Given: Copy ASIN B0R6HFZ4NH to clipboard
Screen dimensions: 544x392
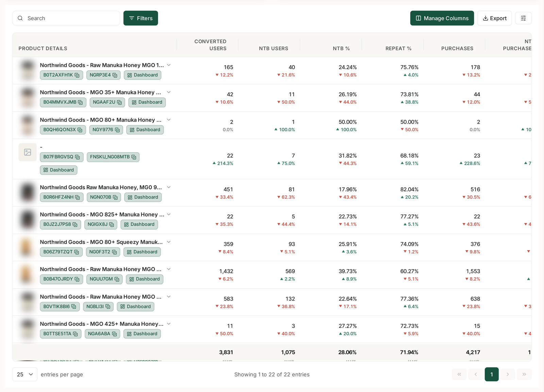Looking at the screenshot, I should 78,197.
